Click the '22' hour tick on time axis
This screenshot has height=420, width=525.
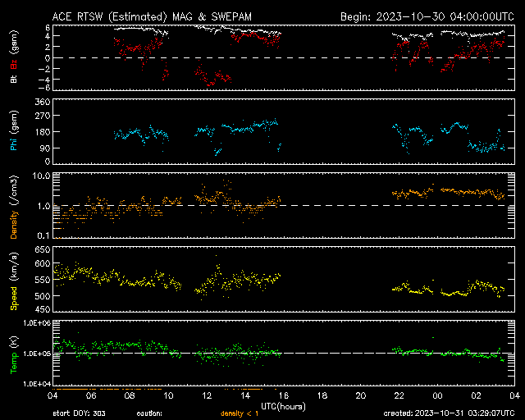(x=399, y=395)
